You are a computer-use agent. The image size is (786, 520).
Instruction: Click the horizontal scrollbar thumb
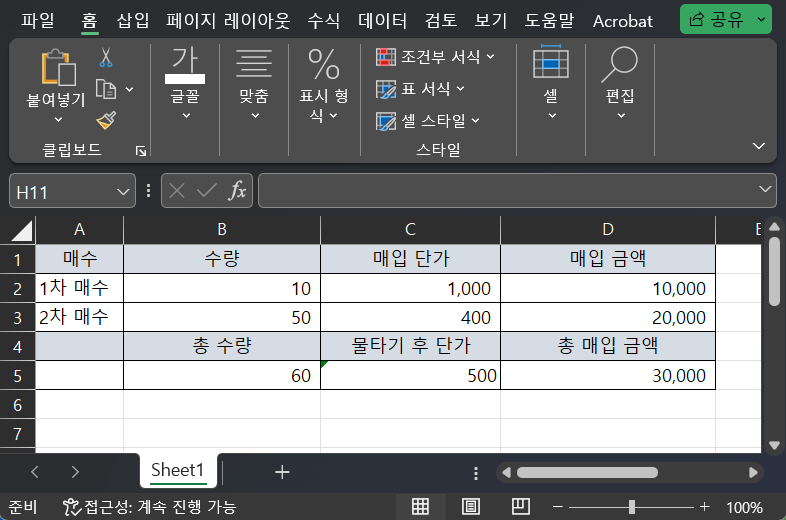[x=587, y=472]
